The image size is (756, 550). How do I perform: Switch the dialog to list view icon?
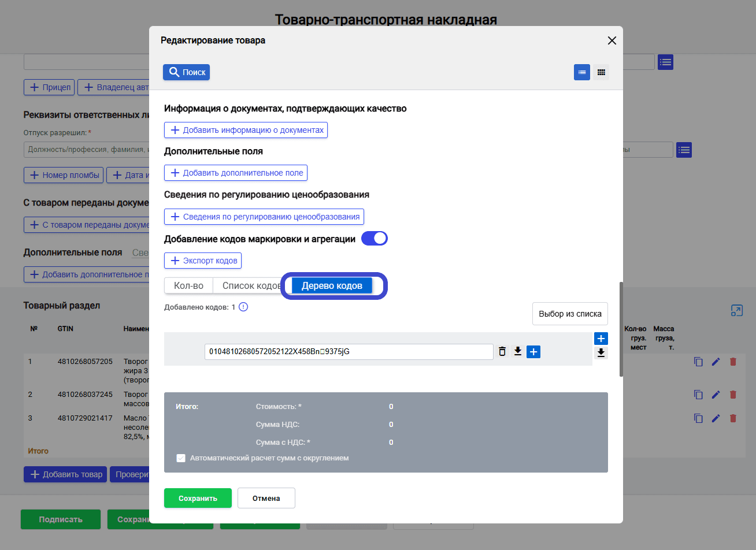[x=582, y=72]
